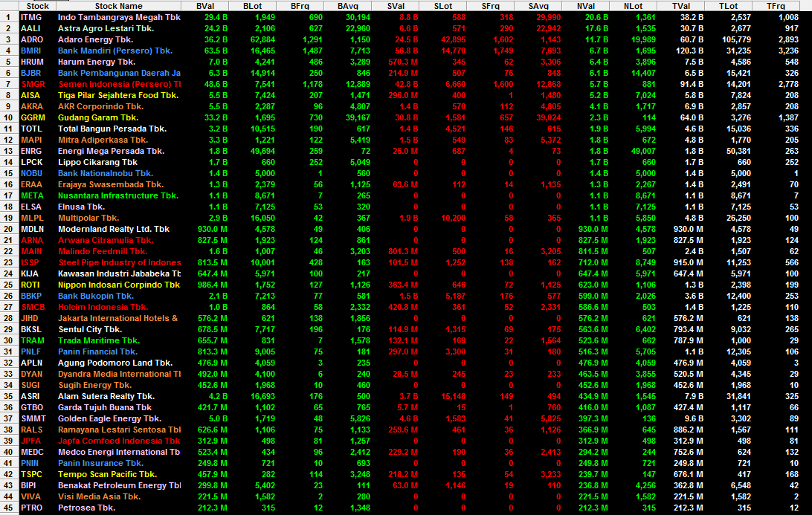This screenshot has width=812, height=515.
Task: Click the NLot column header
Action: [x=633, y=6]
